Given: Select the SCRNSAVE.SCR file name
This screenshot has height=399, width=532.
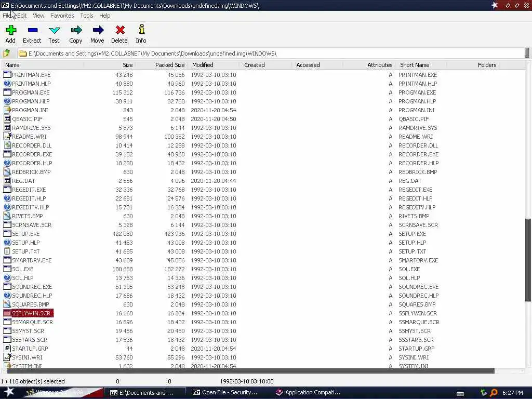Looking at the screenshot, I should pos(32,225).
